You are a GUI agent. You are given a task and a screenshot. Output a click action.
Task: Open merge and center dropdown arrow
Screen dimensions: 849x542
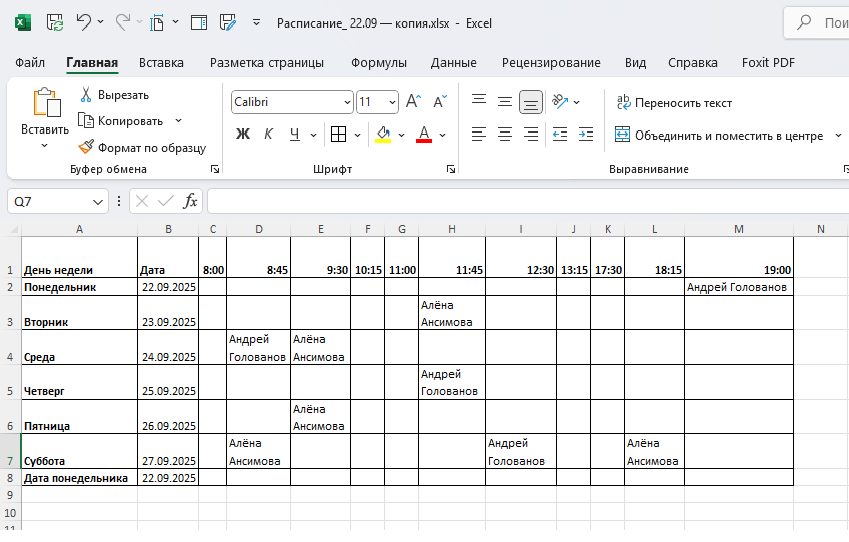(x=838, y=135)
